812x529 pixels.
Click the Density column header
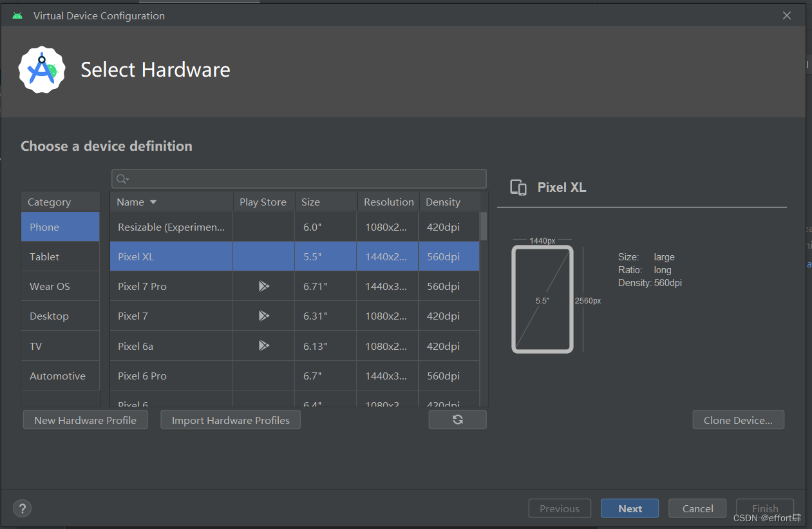[449, 202]
